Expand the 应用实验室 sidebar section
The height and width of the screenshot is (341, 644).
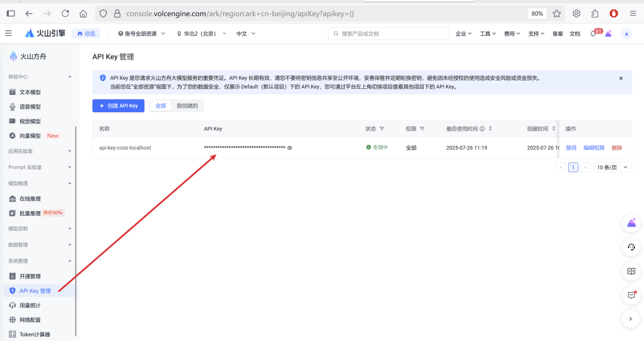(x=39, y=151)
